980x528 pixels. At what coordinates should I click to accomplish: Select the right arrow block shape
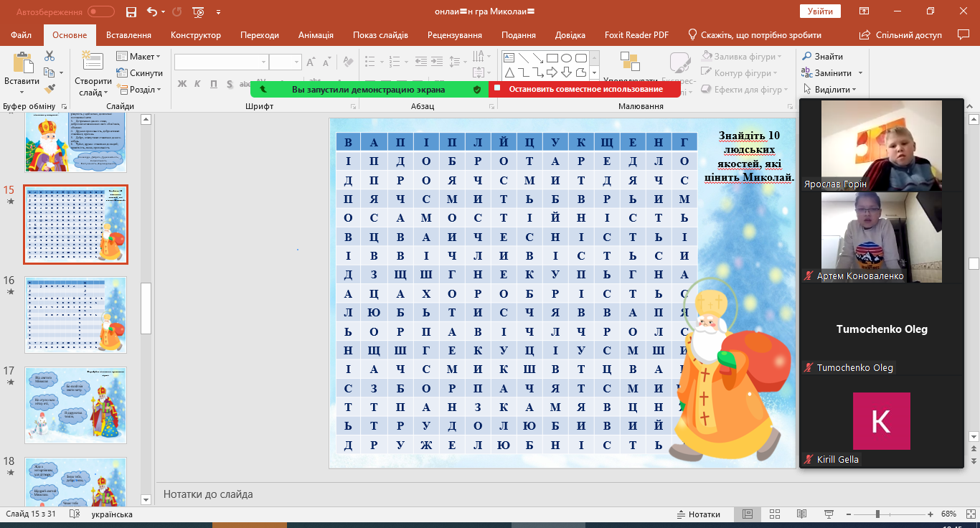coord(552,72)
